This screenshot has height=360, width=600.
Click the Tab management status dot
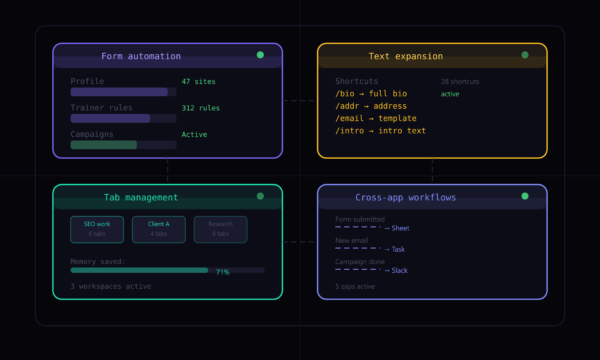(260, 196)
